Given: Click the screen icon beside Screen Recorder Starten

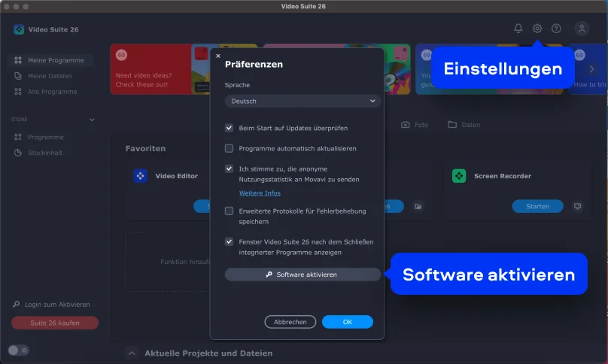Looking at the screenshot, I should 577,206.
